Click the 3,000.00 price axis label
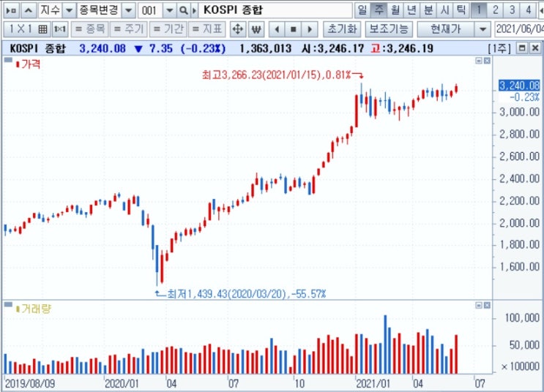This screenshot has height=392, width=544. click(x=519, y=112)
